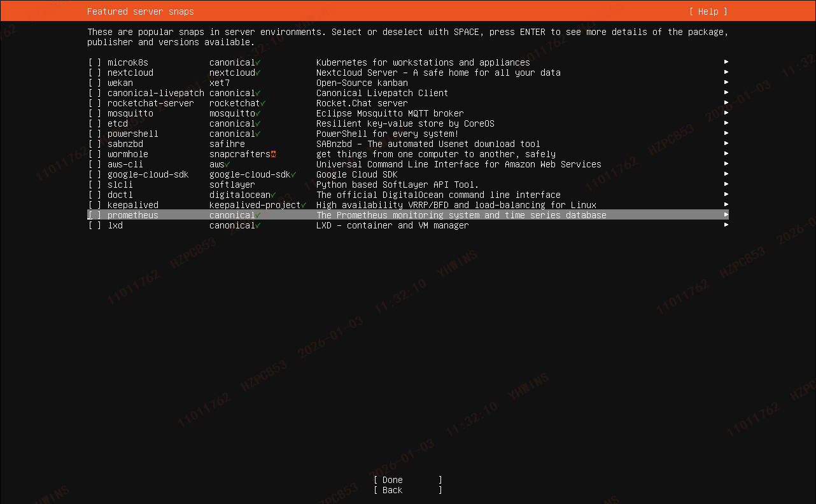Screen dimensions: 816x504
Task: Open details arrow for slcli row
Action: point(726,185)
